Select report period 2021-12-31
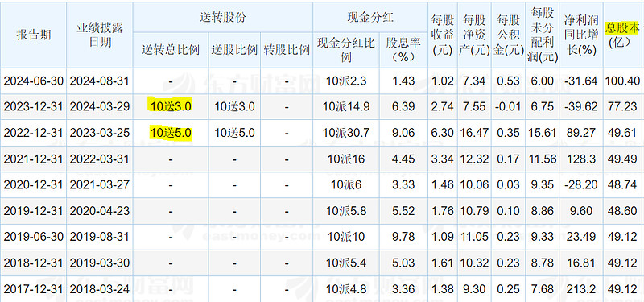This screenshot has width=644, height=302. pos(34,159)
